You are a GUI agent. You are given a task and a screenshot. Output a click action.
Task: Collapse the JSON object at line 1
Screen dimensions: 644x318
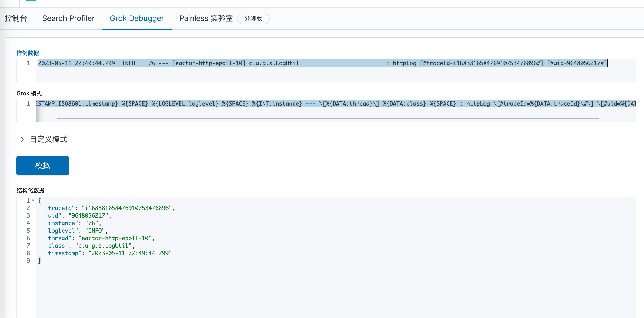point(33,200)
